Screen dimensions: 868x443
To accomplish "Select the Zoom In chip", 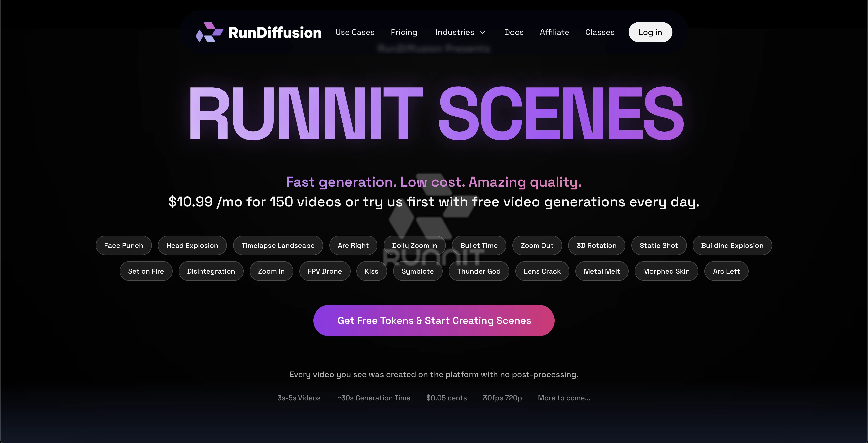I will click(x=271, y=271).
